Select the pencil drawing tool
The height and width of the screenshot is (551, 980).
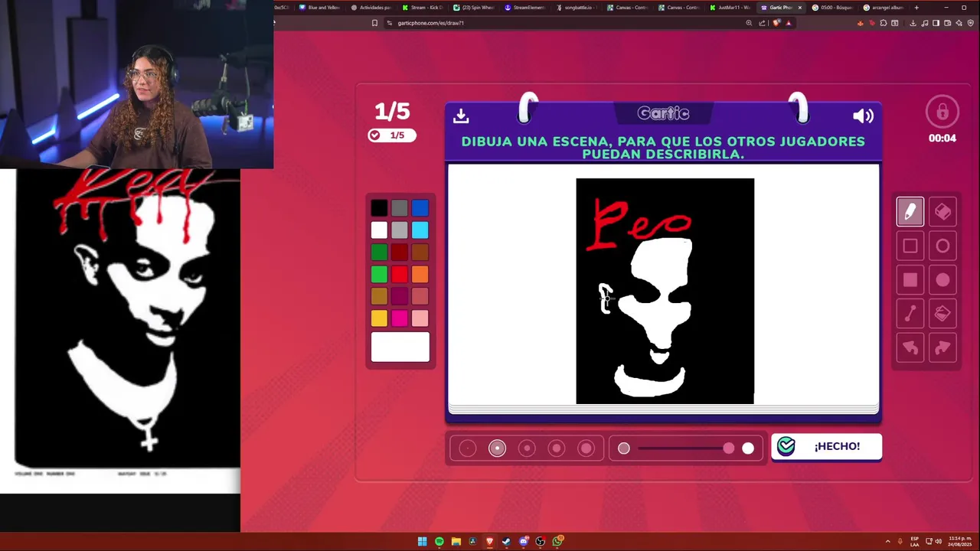910,212
